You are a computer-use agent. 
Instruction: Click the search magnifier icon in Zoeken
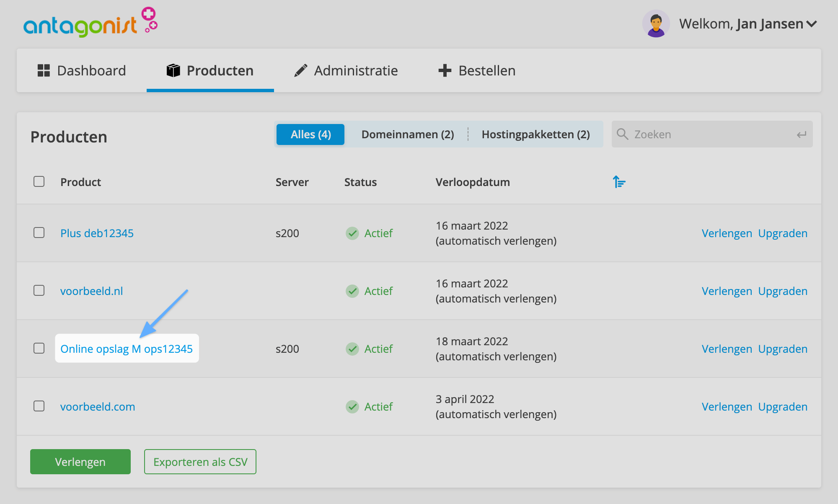pos(623,134)
